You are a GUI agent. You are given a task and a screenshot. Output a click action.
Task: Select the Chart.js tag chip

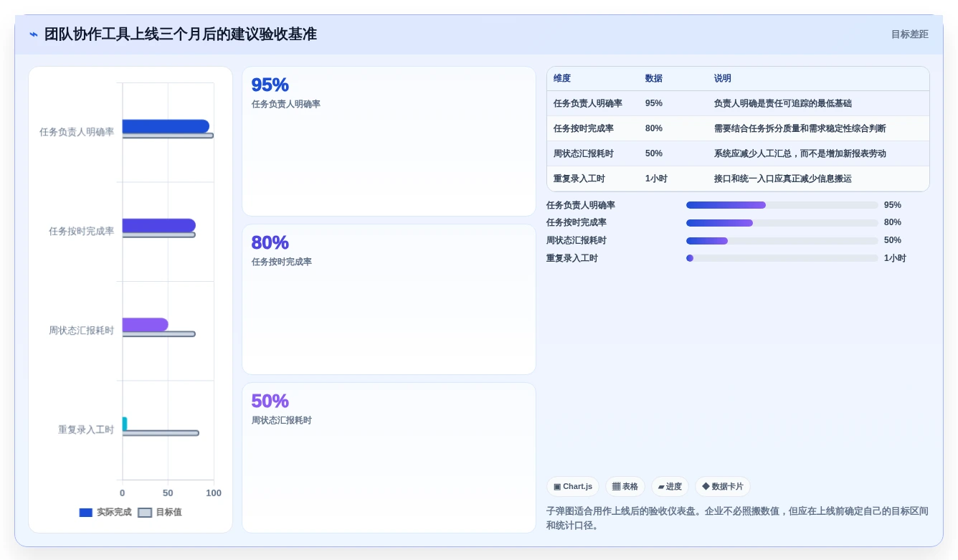(572, 487)
